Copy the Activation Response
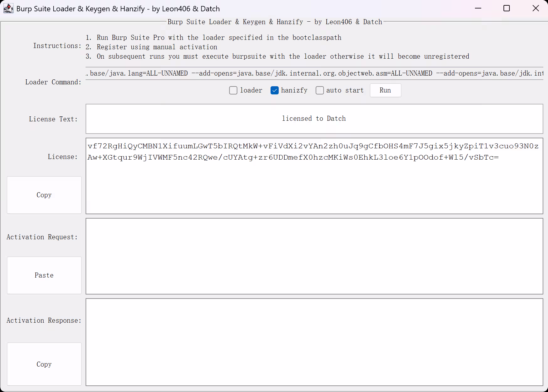The image size is (548, 392). pyautogui.click(x=44, y=364)
